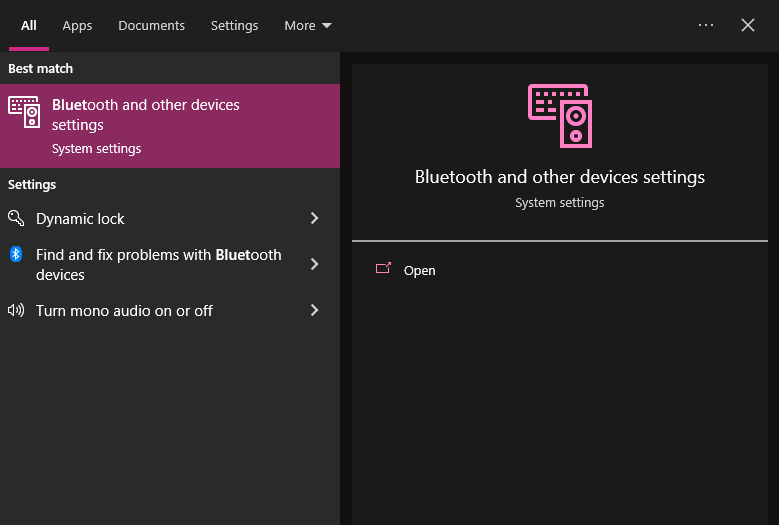The image size is (779, 525).
Task: Switch to the Documents tab
Action: 151,26
